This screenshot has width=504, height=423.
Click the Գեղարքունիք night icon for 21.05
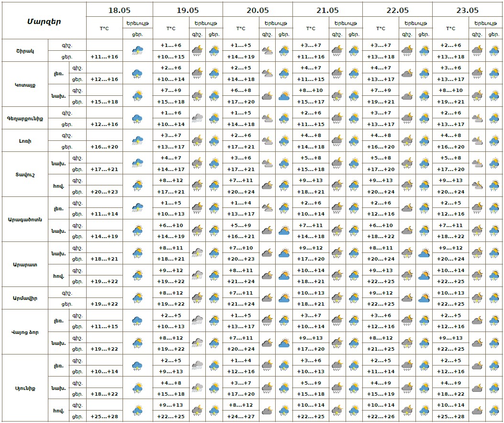tap(337, 118)
